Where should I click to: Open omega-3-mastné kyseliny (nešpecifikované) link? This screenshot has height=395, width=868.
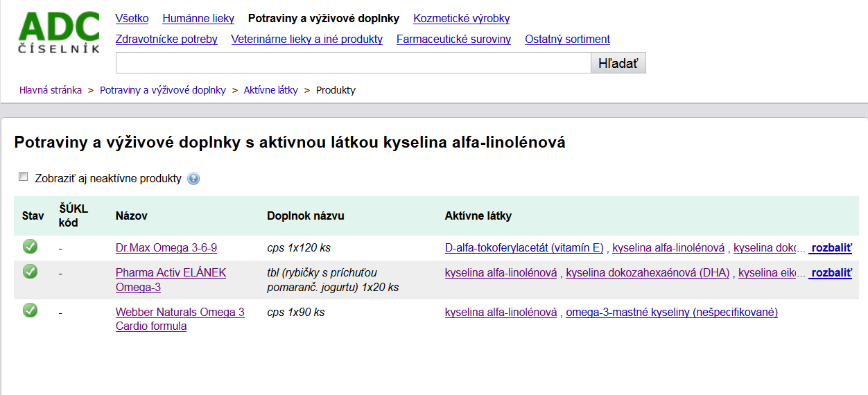tap(672, 313)
